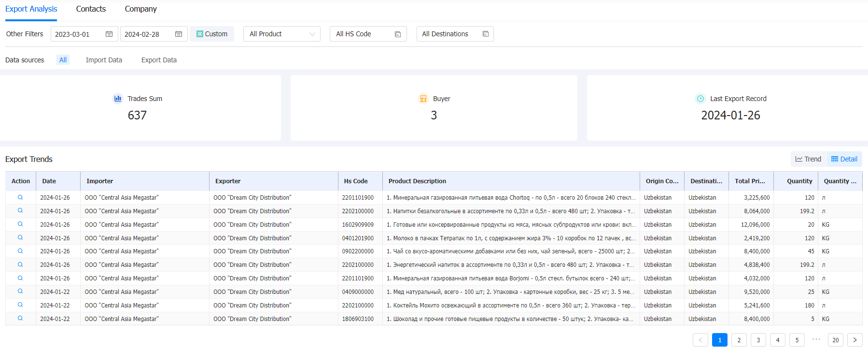This screenshot has height=350, width=868.
Task: Click the start date calendar icon
Action: coord(109,34)
